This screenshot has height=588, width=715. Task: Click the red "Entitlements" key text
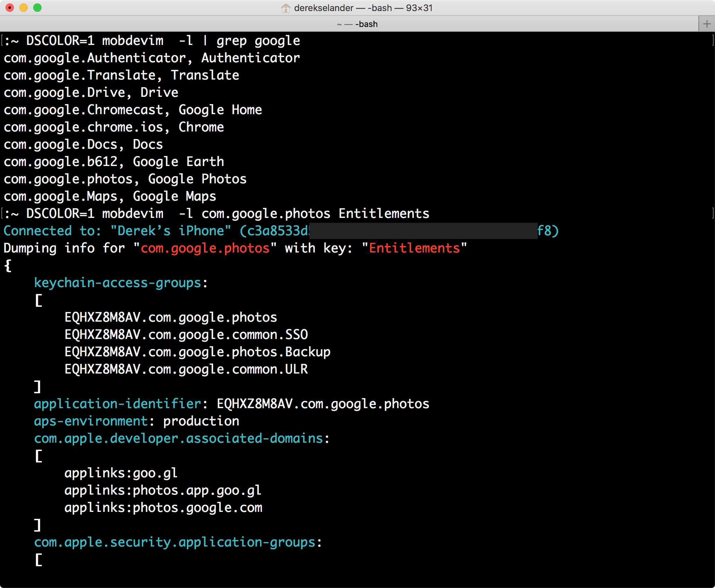pyautogui.click(x=414, y=248)
